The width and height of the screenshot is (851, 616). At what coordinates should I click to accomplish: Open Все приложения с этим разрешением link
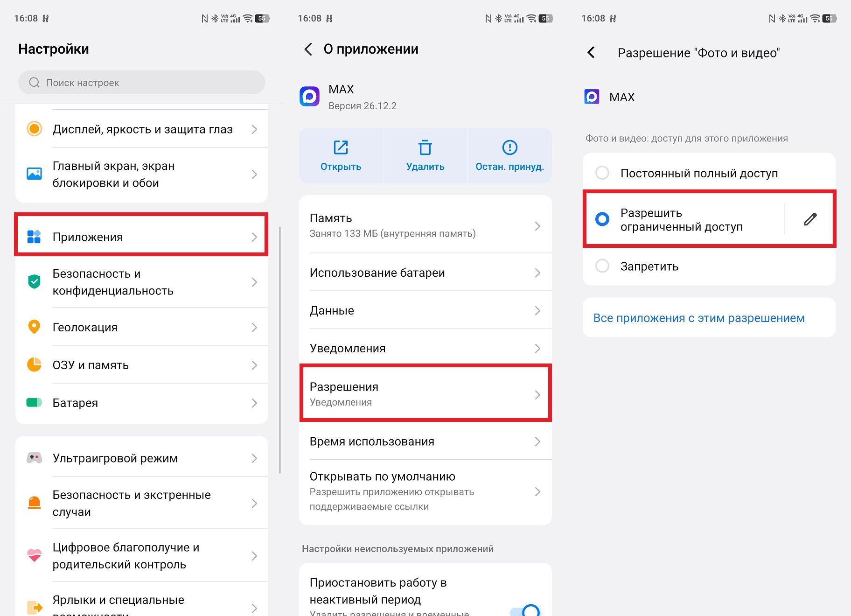pyautogui.click(x=698, y=318)
